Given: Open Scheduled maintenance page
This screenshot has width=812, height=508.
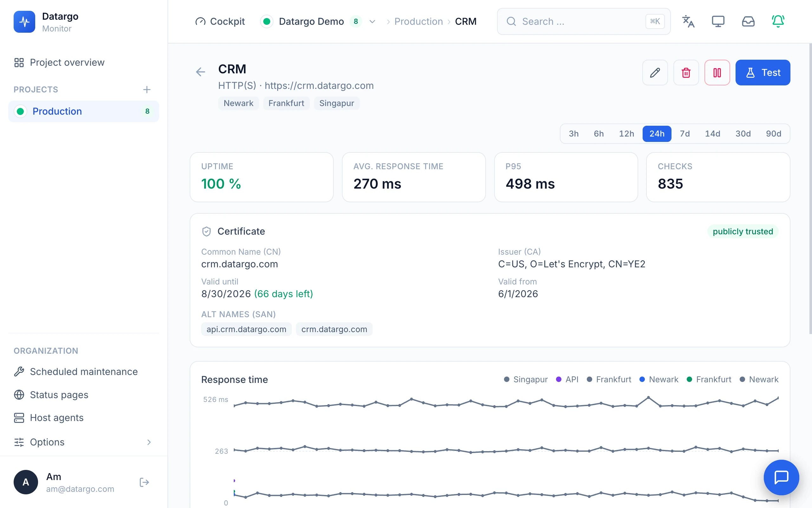Looking at the screenshot, I should pos(76,371).
